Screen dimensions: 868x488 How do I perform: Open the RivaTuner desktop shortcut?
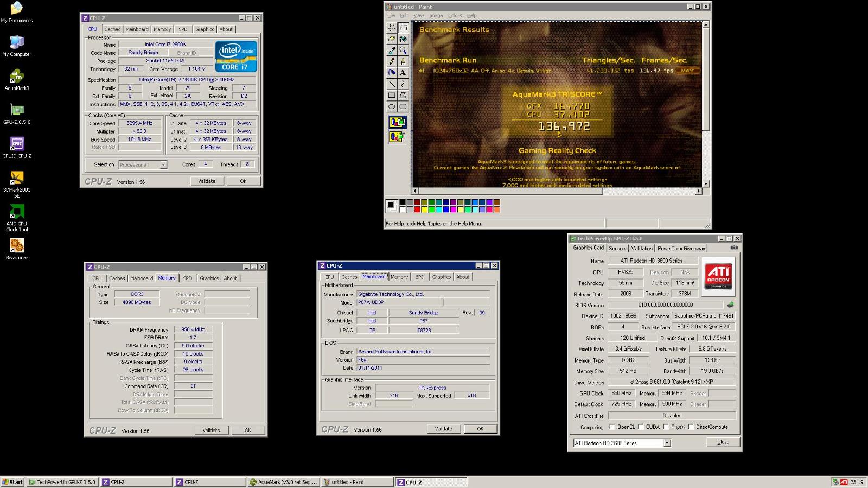tap(17, 249)
